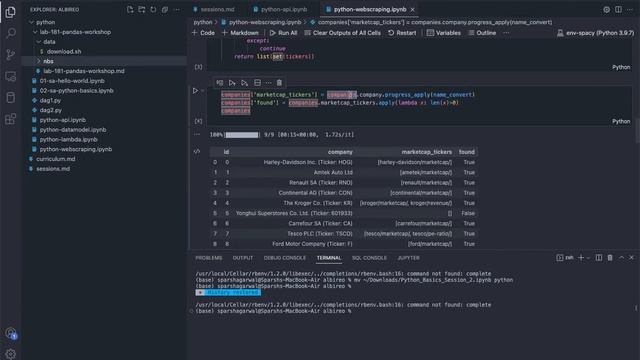Show the notebook Outline
This screenshot has width=640, height=360.
482,33
